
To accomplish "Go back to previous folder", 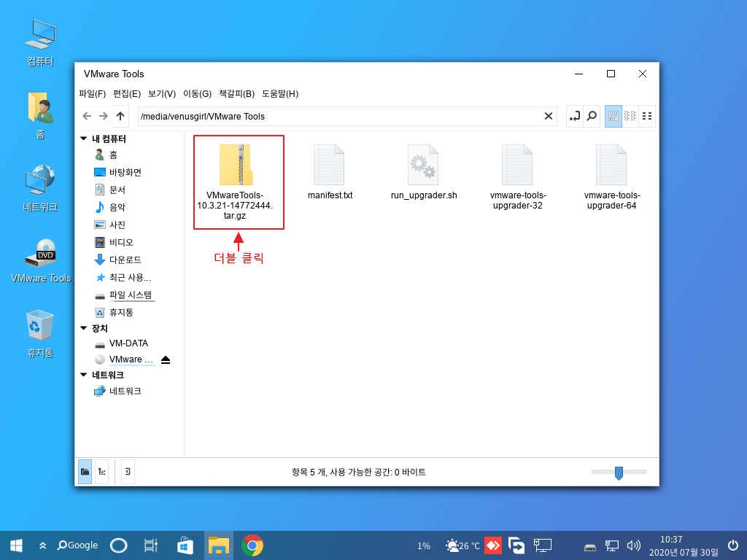I will (87, 116).
